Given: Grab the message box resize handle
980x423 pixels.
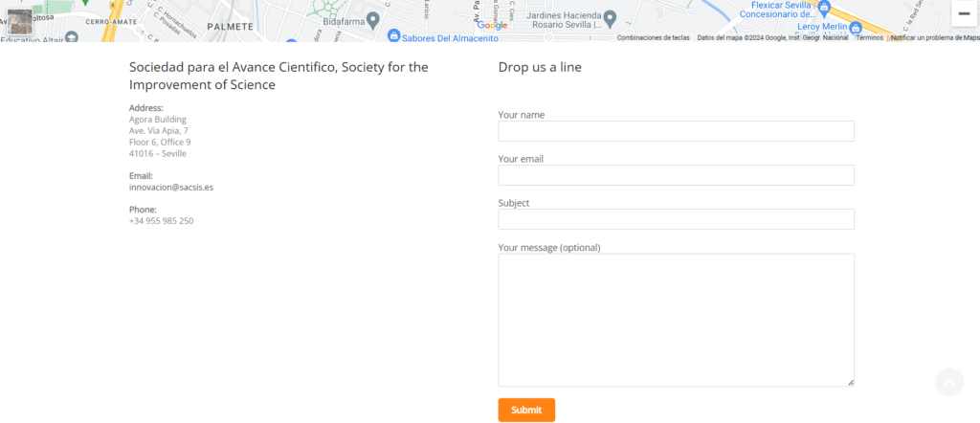Looking at the screenshot, I should point(850,382).
